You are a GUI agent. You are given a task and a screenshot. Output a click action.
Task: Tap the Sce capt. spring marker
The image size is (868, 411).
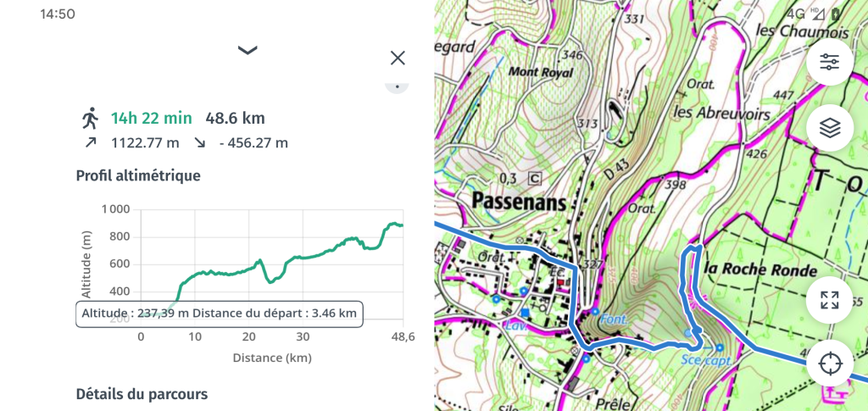(x=719, y=348)
